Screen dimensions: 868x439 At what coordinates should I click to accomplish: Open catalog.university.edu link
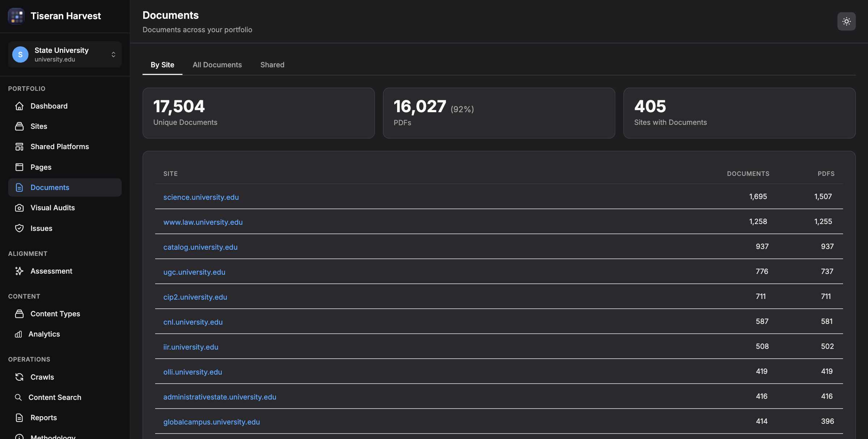(200, 247)
